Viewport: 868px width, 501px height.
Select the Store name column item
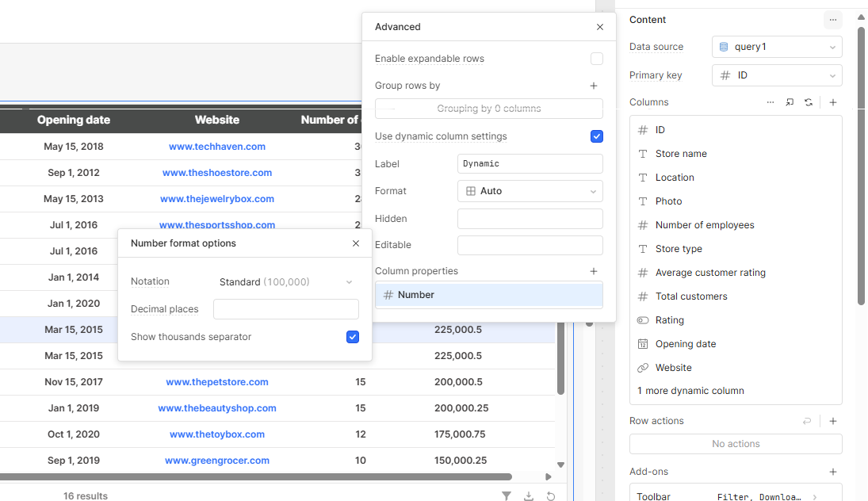pyautogui.click(x=681, y=154)
